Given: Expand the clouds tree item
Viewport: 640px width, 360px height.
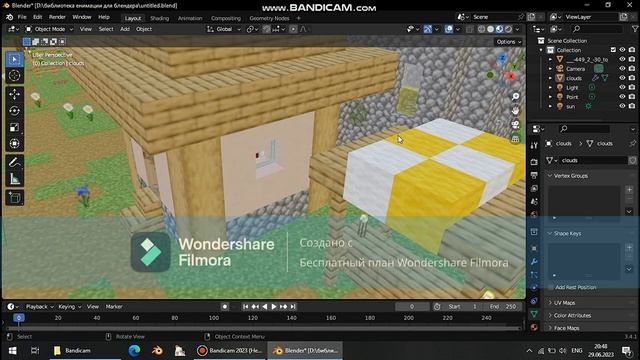Looking at the screenshot, I should [x=550, y=78].
